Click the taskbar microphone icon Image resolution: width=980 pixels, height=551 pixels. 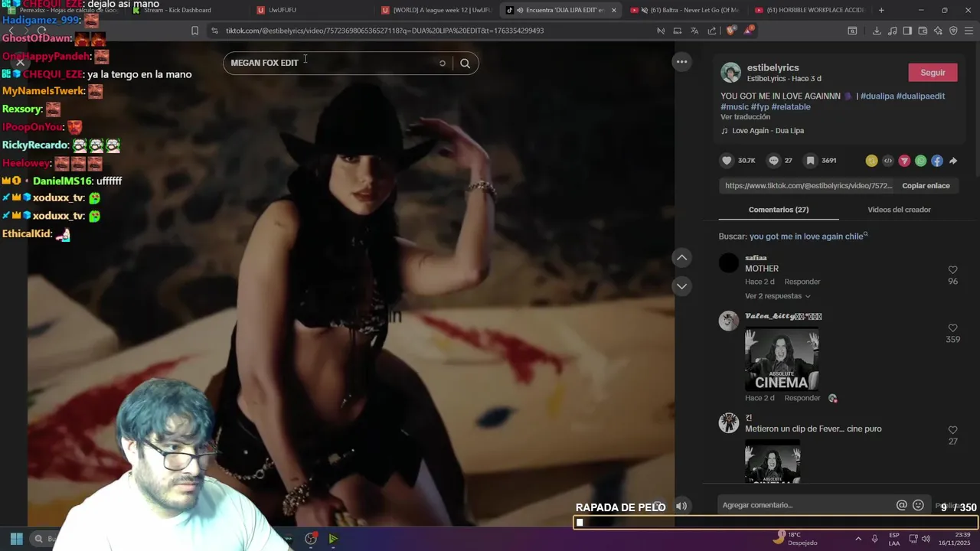click(874, 539)
